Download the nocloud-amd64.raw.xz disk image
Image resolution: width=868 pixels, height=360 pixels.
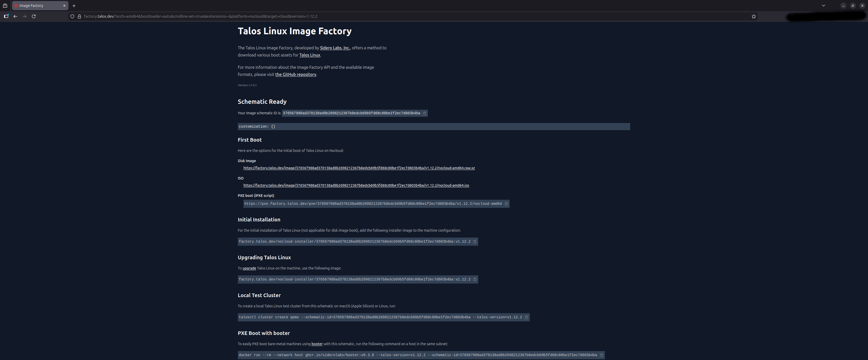tap(359, 168)
